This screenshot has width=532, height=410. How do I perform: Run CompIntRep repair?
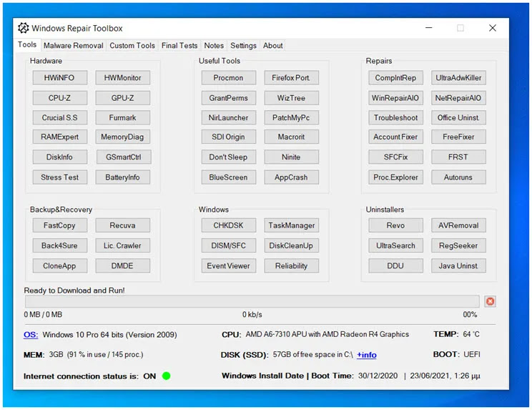395,78
